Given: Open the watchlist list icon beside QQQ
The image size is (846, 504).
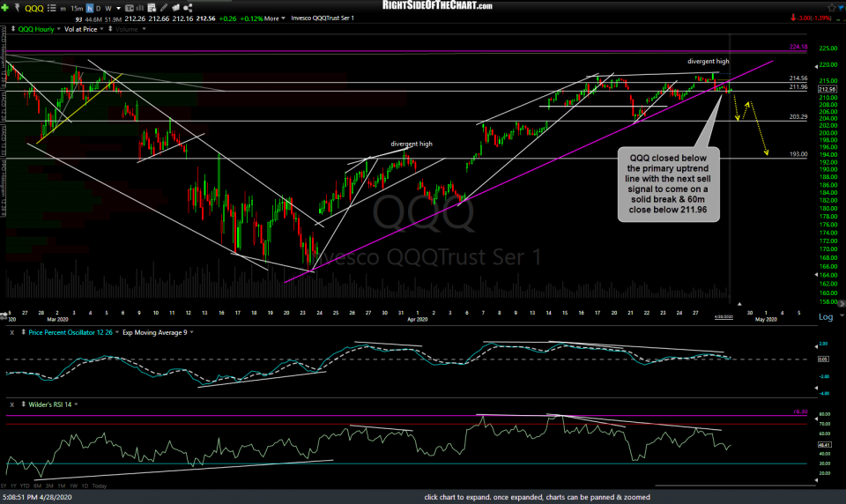Looking at the screenshot, I should (x=52, y=8).
